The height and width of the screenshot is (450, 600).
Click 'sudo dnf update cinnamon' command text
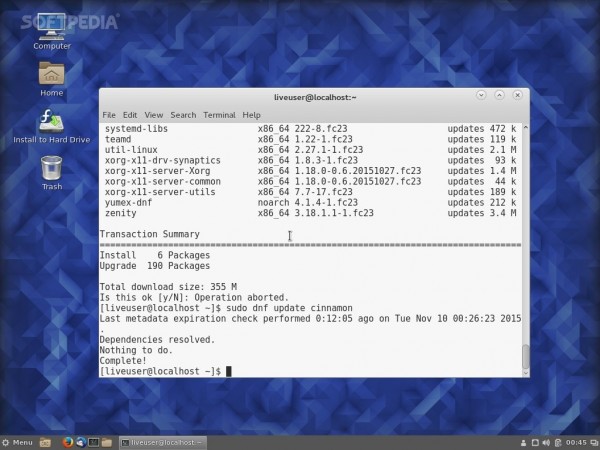click(289, 308)
